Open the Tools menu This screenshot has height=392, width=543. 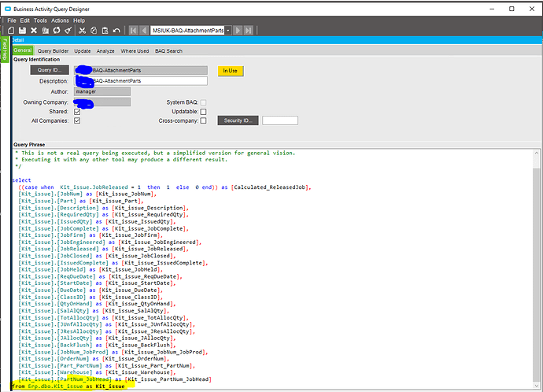[40, 20]
